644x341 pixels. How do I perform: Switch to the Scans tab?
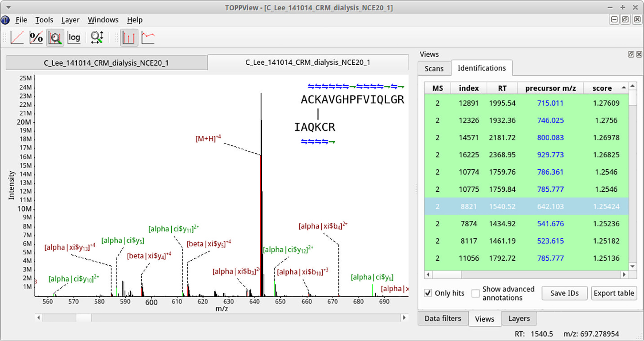(434, 69)
